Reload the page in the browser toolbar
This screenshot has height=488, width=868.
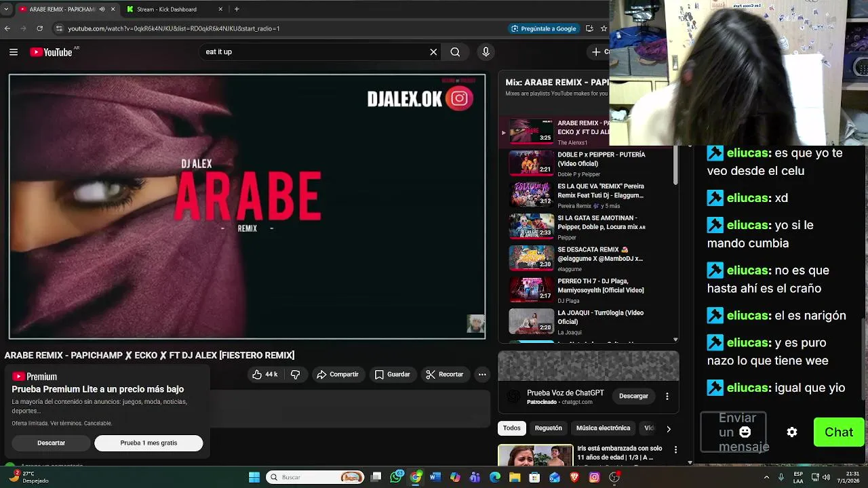coord(39,28)
